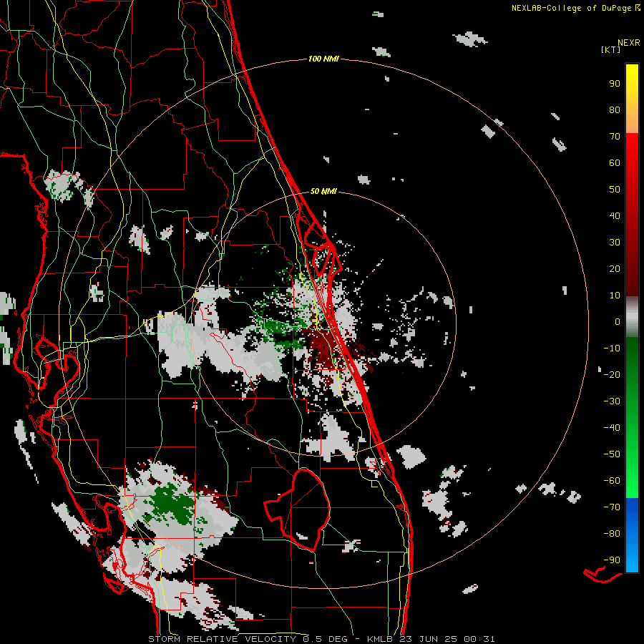Viewport: 644px width, 644px height.
Task: Click the positive 10 value on the scale
Action: click(x=615, y=296)
